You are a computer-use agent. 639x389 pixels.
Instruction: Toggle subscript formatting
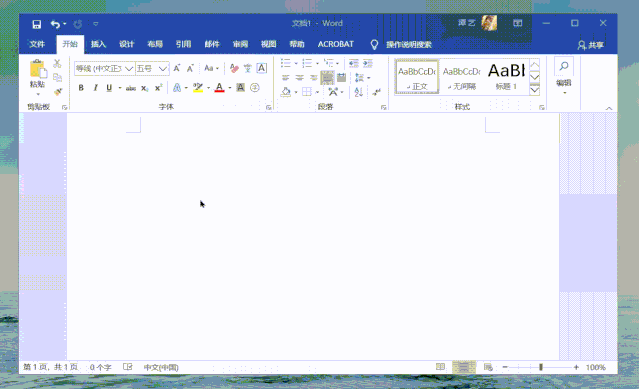(x=145, y=88)
